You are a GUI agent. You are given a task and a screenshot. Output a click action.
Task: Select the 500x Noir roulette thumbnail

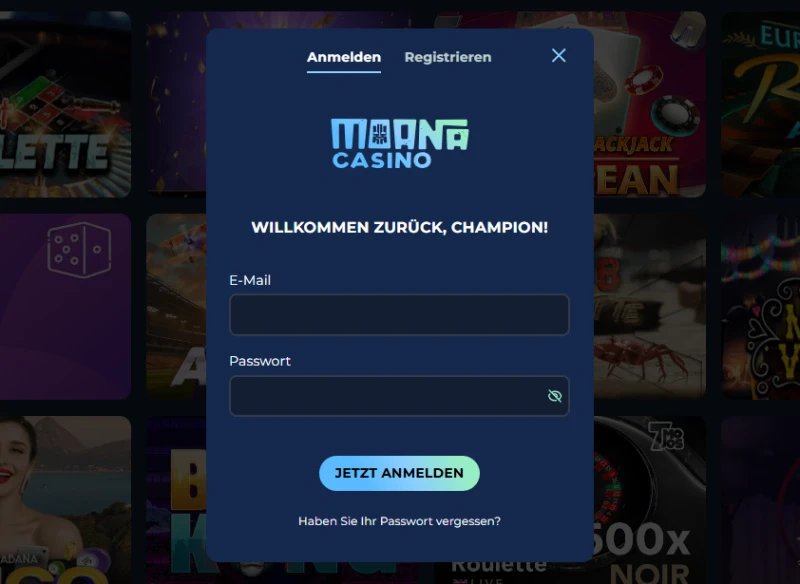tap(650, 500)
